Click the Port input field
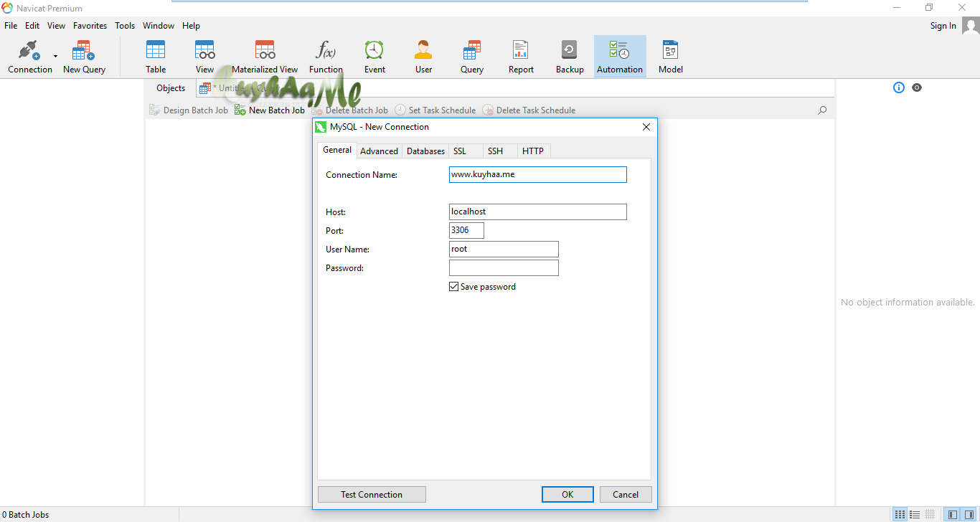The height and width of the screenshot is (522, 980). coord(466,231)
